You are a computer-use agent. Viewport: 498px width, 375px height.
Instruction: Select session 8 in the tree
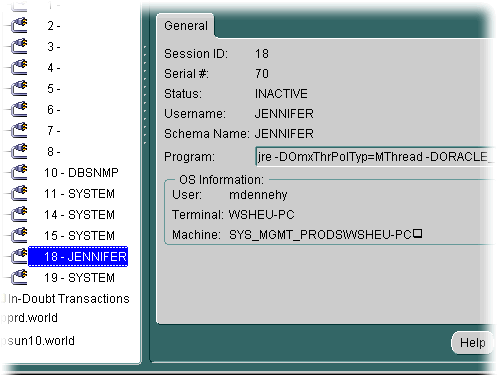(53, 152)
